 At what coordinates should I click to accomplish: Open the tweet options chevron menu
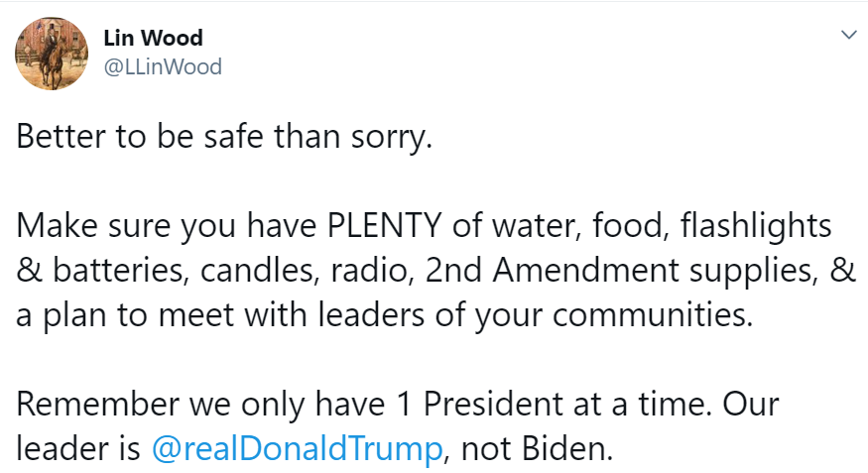(848, 35)
